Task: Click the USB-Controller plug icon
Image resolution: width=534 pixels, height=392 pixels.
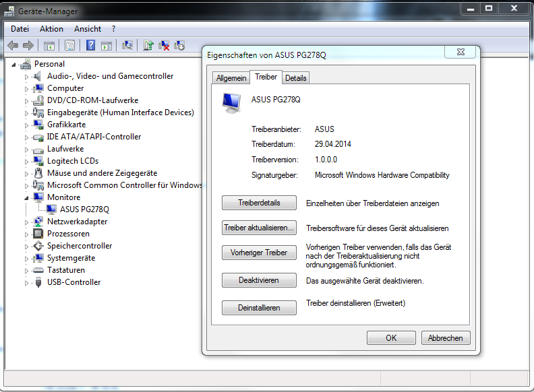Action: (38, 282)
